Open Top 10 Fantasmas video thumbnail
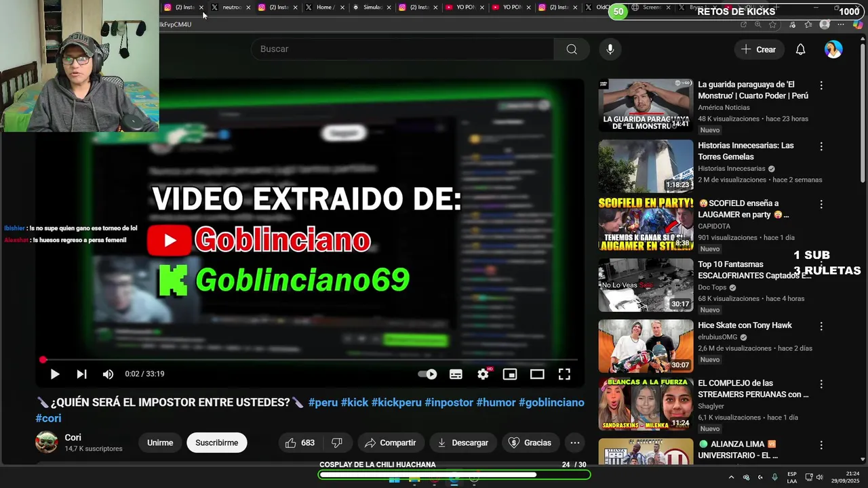 [646, 285]
